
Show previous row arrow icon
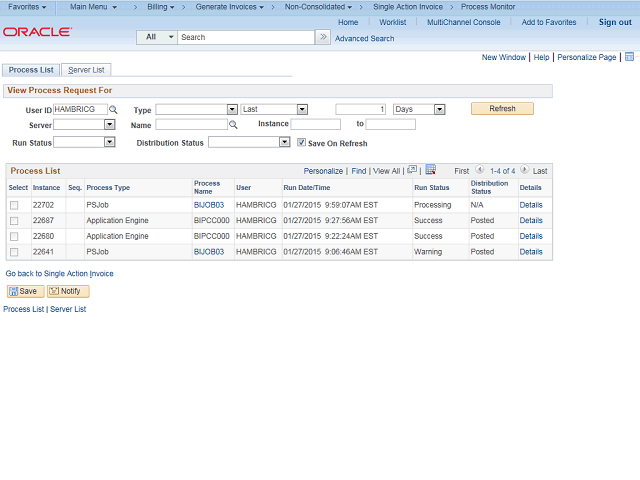click(480, 169)
